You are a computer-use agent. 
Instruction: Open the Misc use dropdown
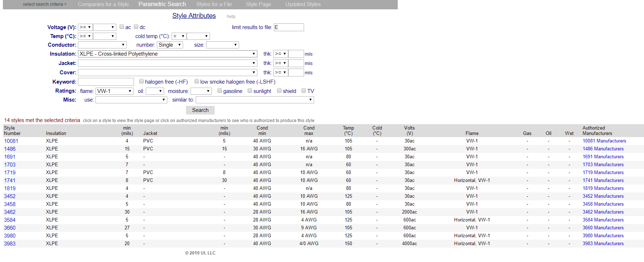131,100
